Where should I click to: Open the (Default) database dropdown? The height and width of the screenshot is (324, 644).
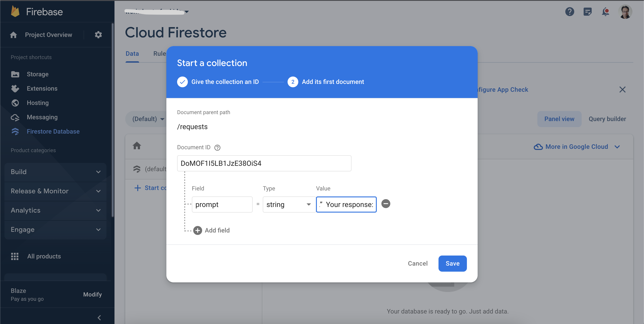[x=148, y=119]
